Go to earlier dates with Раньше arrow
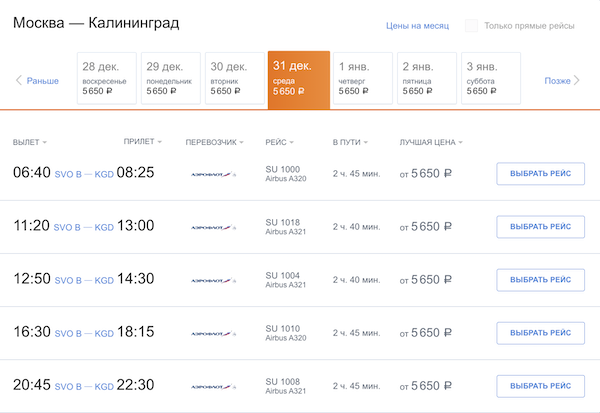 tap(37, 80)
